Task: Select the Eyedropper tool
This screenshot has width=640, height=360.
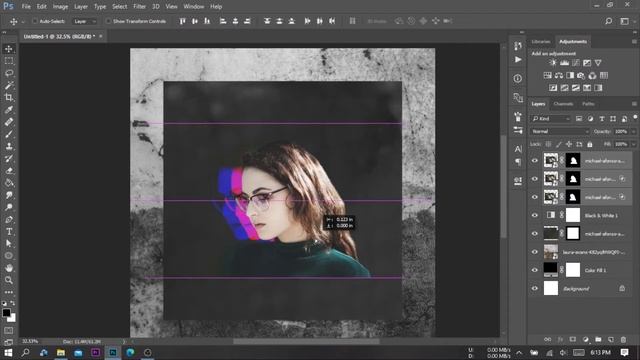Action: coord(9,110)
